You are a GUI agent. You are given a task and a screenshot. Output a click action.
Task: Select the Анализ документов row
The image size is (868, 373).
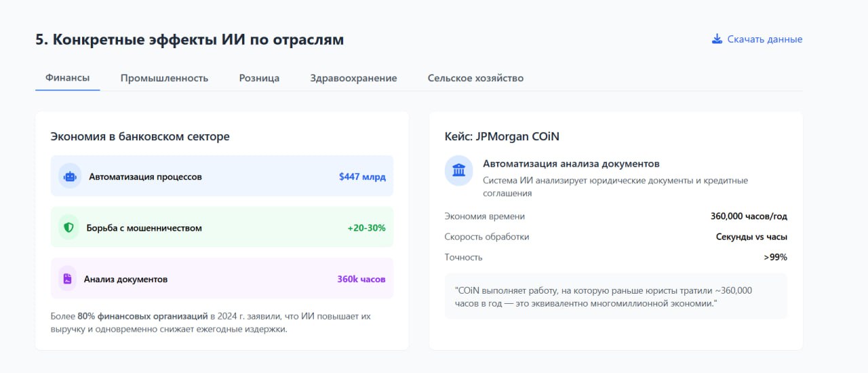222,279
